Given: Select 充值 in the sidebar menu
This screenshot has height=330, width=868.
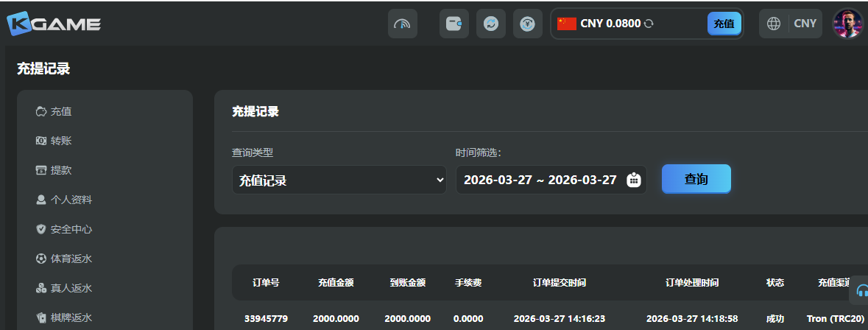Looking at the screenshot, I should [x=61, y=111].
